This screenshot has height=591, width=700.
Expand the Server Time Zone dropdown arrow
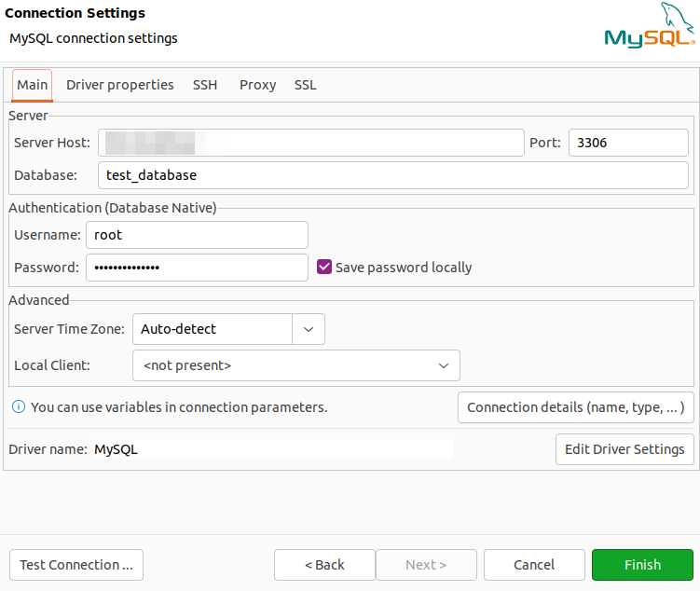[x=309, y=329]
